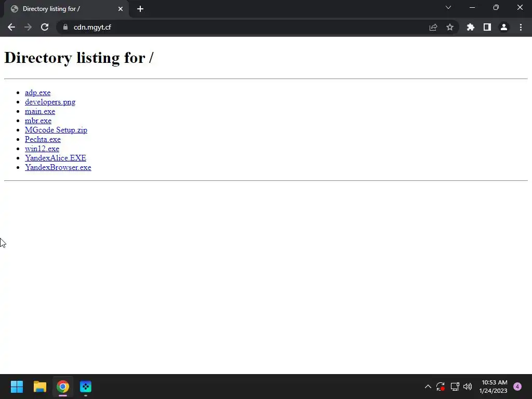Open the browser side panel
The width and height of the screenshot is (532, 399).
[487, 27]
